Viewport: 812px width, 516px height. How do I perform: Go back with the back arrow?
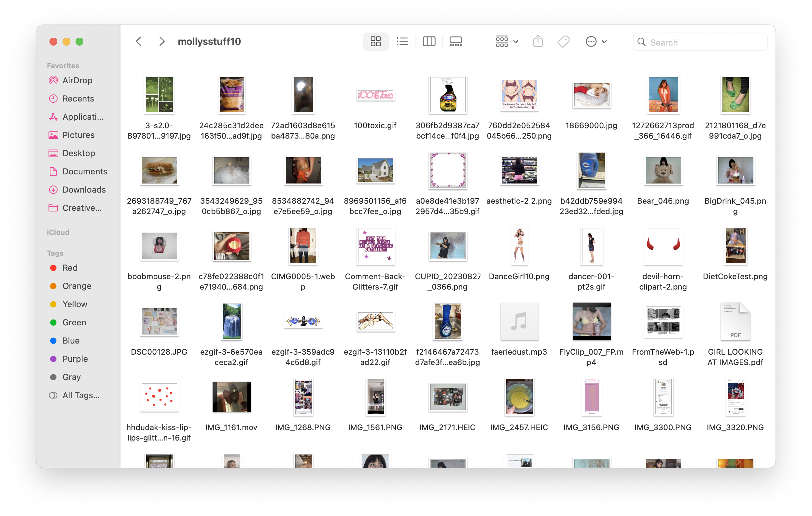(139, 41)
